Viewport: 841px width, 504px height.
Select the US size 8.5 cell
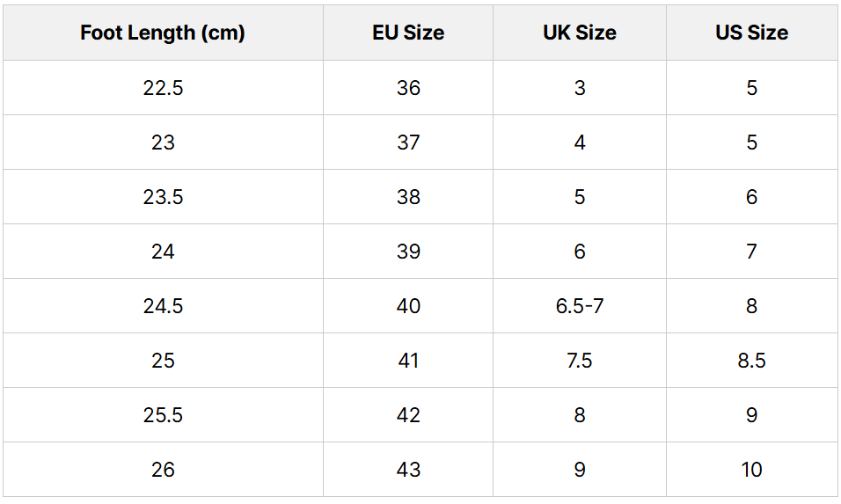(752, 361)
